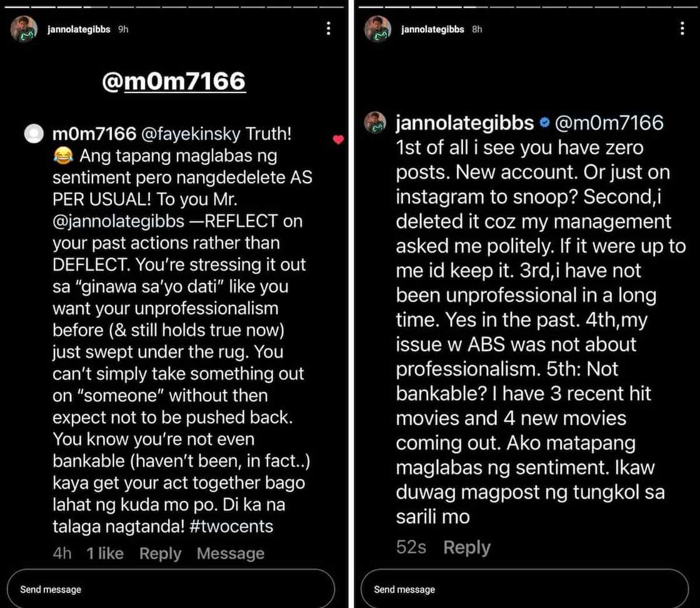The height and width of the screenshot is (608, 700).
Task: Click jannolategibbs profile picture in left story header
Action: coord(23,29)
